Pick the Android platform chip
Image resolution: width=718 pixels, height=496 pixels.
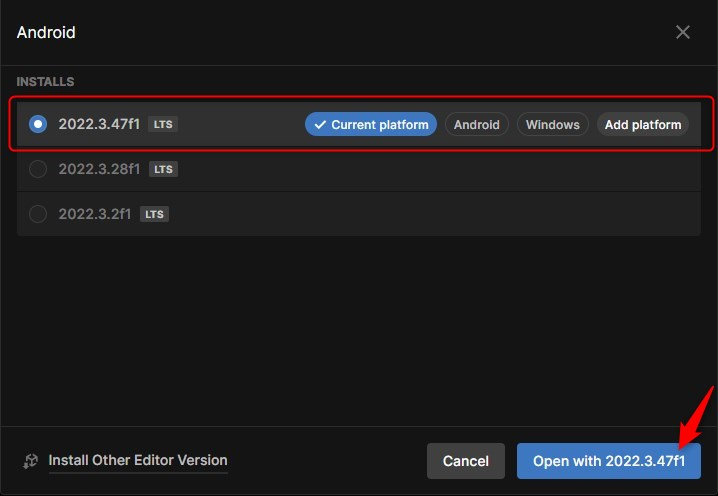pos(476,125)
